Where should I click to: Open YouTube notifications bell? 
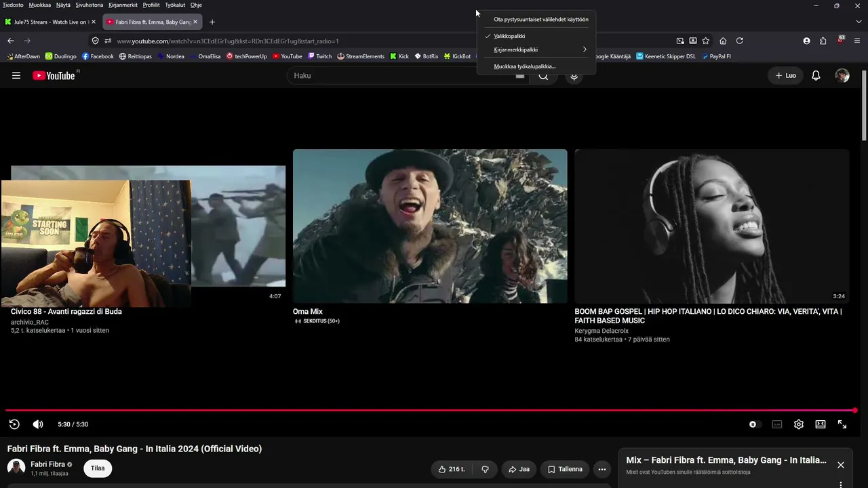(x=816, y=75)
